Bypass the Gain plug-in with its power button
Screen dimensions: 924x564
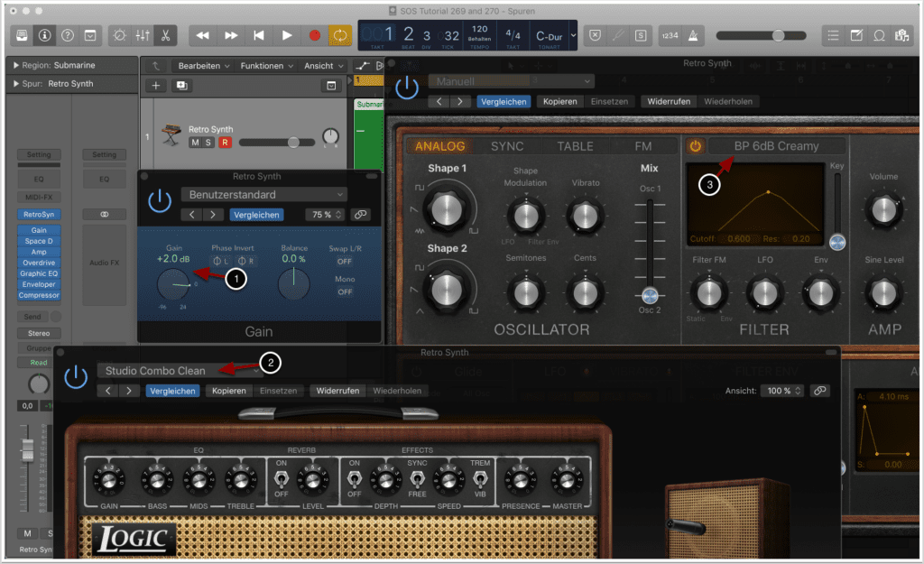click(x=160, y=200)
